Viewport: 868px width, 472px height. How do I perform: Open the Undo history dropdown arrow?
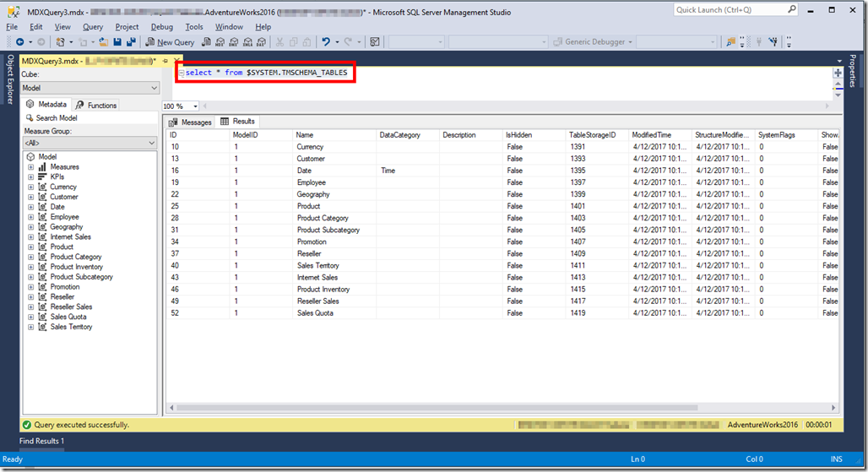click(x=337, y=42)
